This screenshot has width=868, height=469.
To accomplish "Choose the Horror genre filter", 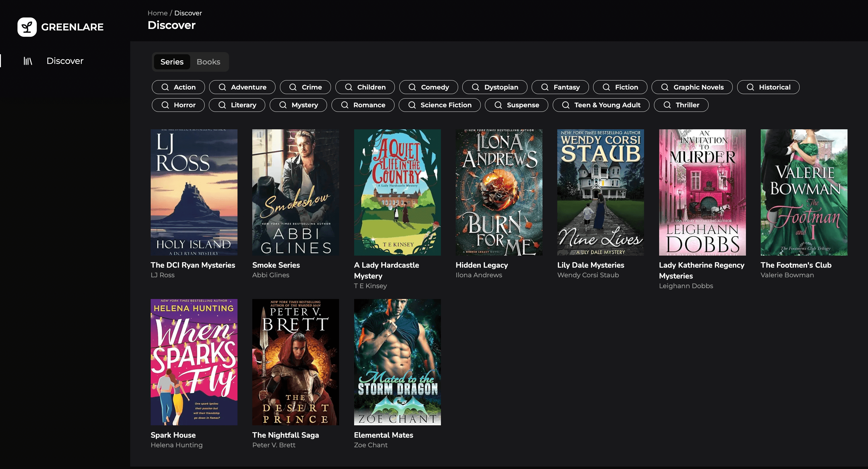I will coord(178,105).
